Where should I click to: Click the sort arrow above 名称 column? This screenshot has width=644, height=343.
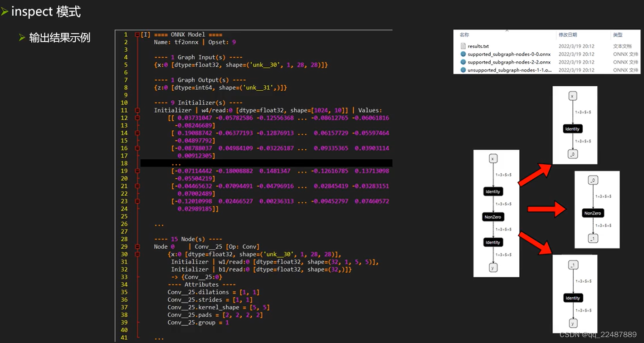coord(507,31)
